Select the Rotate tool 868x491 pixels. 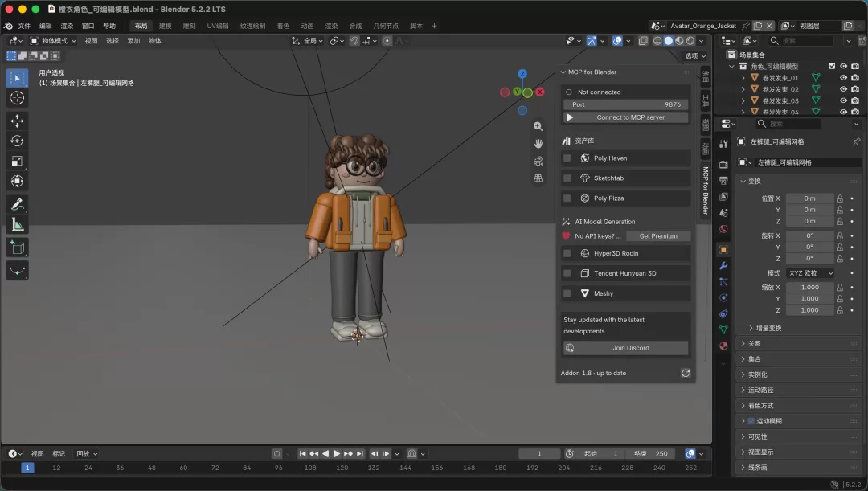pos(17,141)
